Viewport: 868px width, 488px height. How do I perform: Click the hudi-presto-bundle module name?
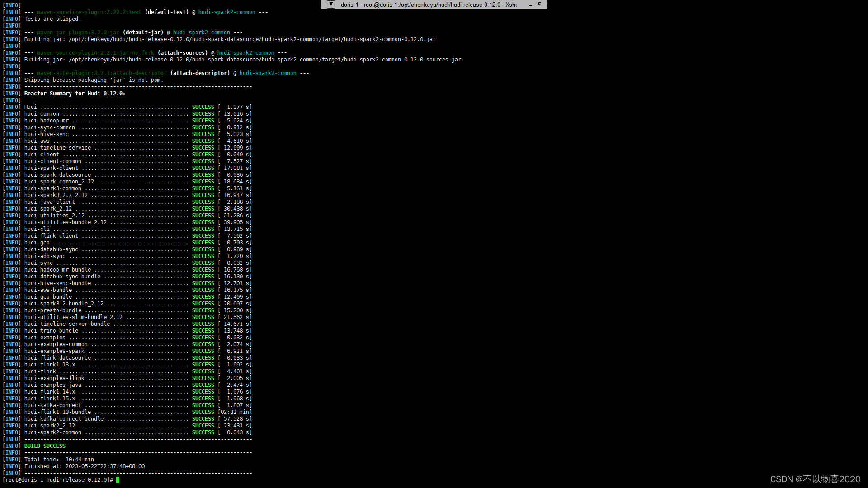tap(53, 310)
